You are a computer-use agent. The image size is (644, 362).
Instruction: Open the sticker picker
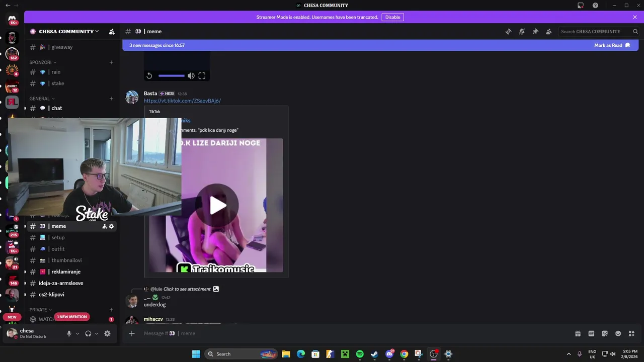605,333
